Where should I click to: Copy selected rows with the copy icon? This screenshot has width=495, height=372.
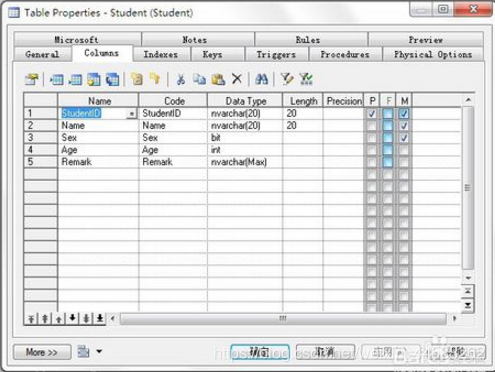point(199,79)
